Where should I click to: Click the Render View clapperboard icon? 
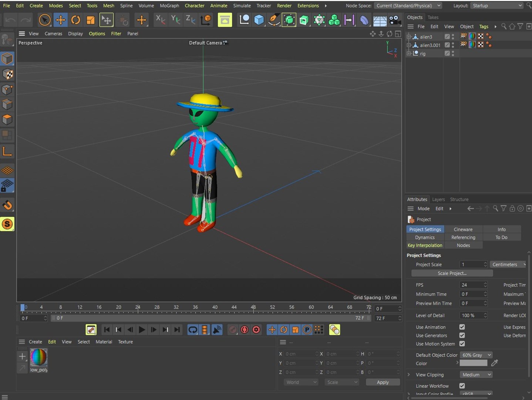point(225,20)
